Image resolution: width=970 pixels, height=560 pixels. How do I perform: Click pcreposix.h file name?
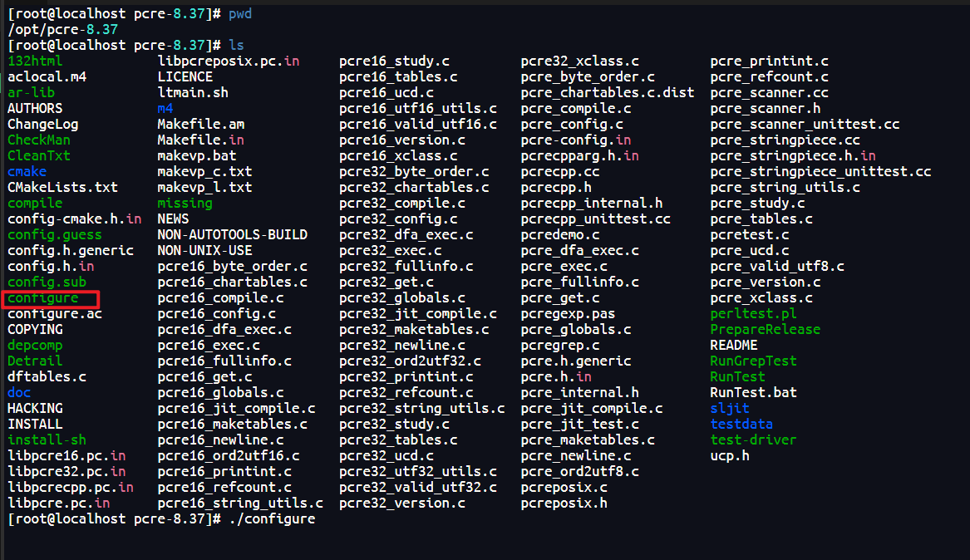pyautogui.click(x=564, y=504)
